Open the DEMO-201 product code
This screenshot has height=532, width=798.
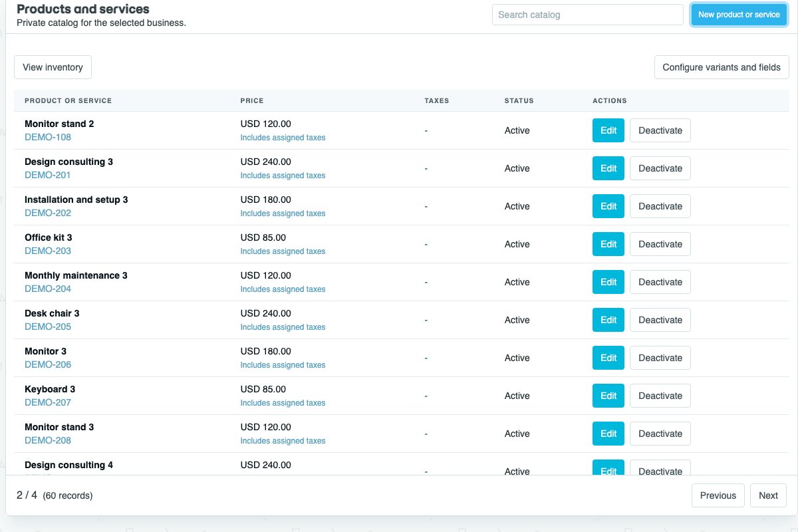[48, 175]
